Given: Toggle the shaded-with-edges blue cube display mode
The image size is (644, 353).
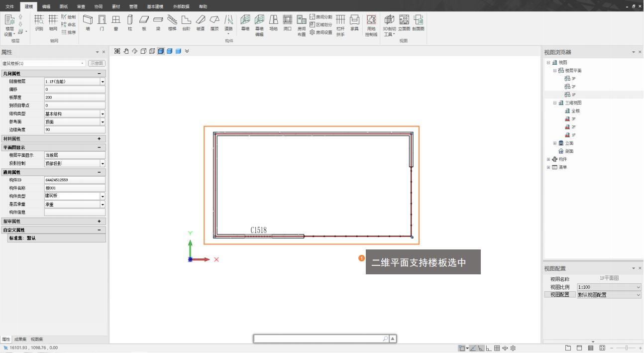Looking at the screenshot, I should click(x=170, y=51).
